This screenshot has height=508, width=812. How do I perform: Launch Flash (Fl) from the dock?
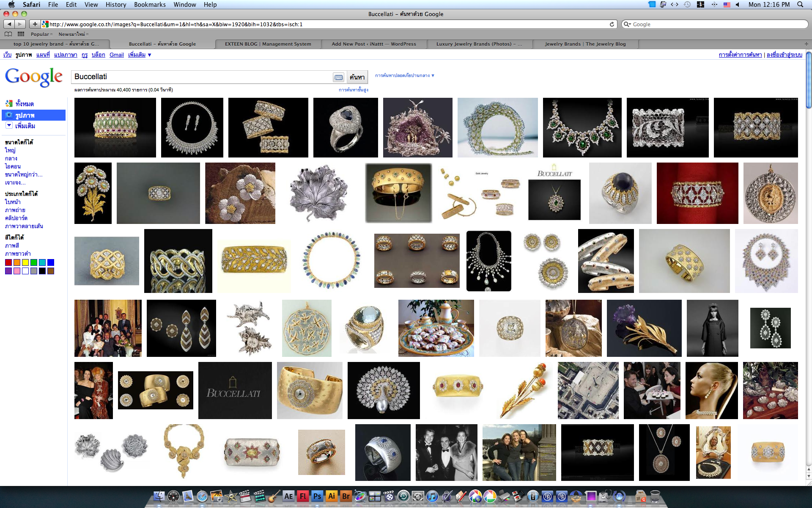point(303,496)
